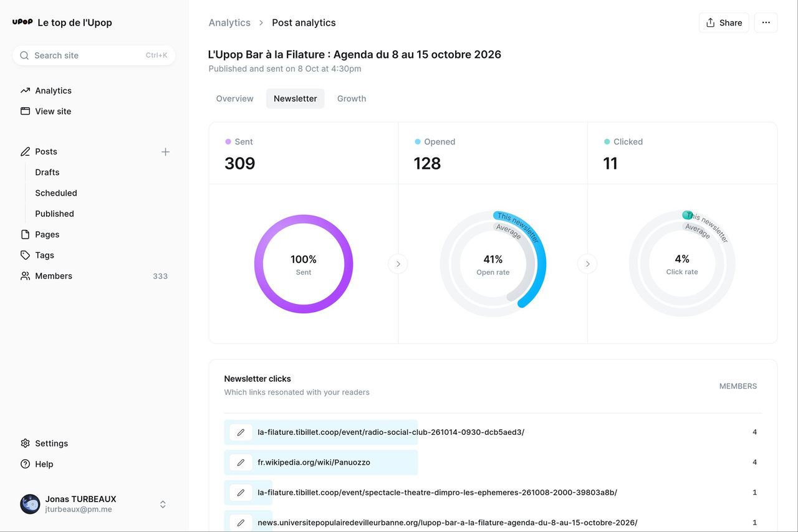Click arrow between Opened and Clicked charts
Screen dimensions: 798x532
pyautogui.click(x=587, y=264)
